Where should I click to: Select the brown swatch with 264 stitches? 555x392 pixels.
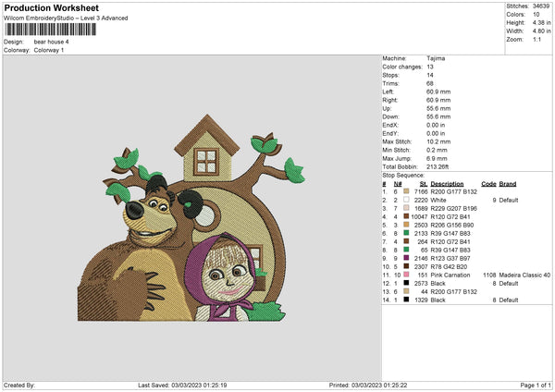(x=406, y=241)
